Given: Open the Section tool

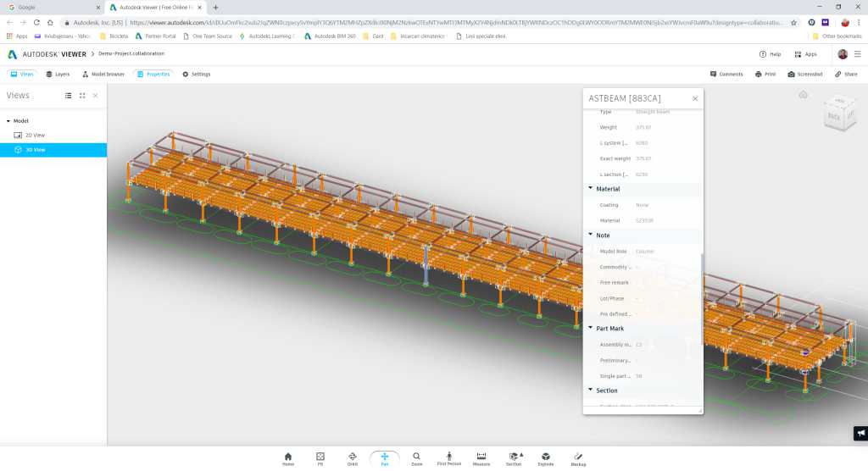Looking at the screenshot, I should [x=514, y=459].
